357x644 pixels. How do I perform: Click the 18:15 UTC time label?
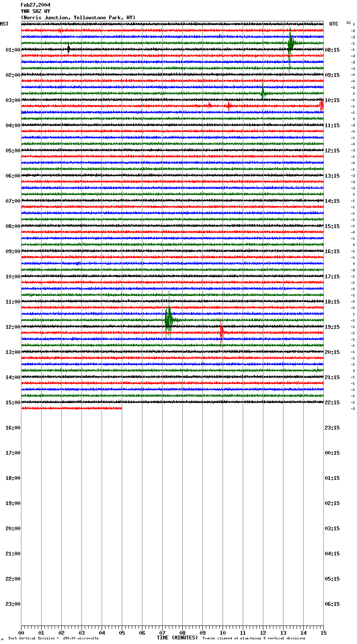(x=332, y=302)
